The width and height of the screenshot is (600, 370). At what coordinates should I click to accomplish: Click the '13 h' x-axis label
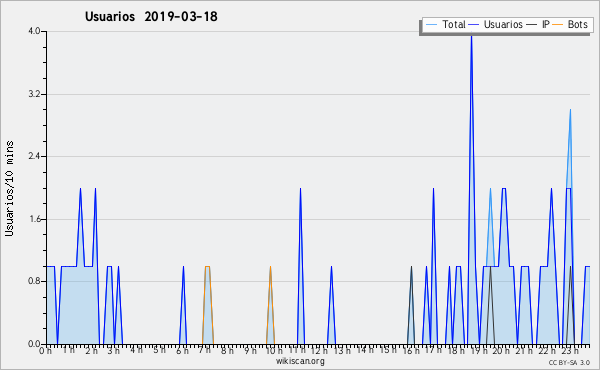tap(342, 350)
